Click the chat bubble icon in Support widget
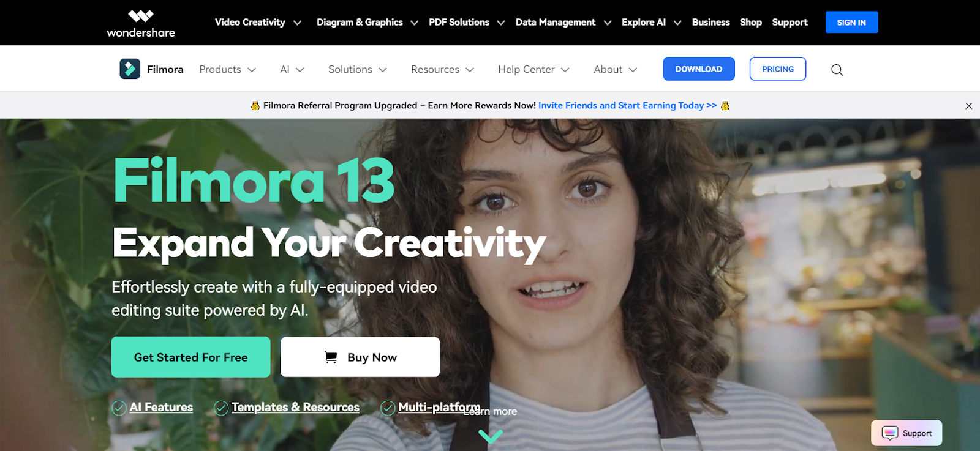The height and width of the screenshot is (451, 980). pos(890,433)
